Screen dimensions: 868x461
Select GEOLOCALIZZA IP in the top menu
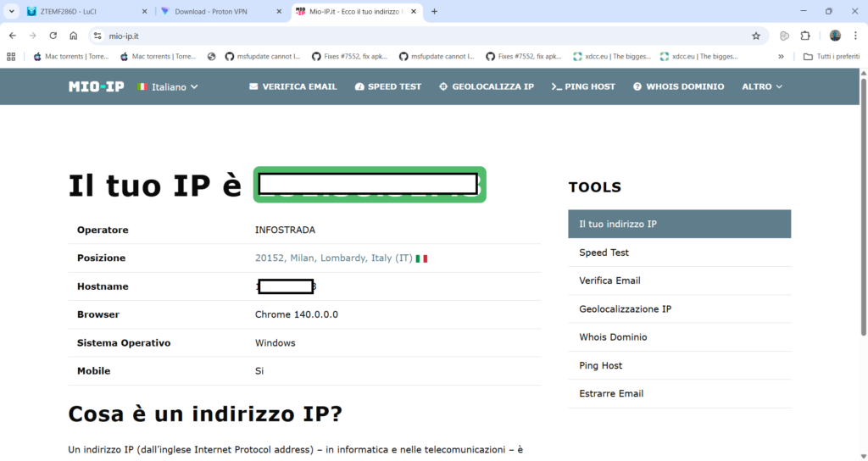tap(486, 86)
